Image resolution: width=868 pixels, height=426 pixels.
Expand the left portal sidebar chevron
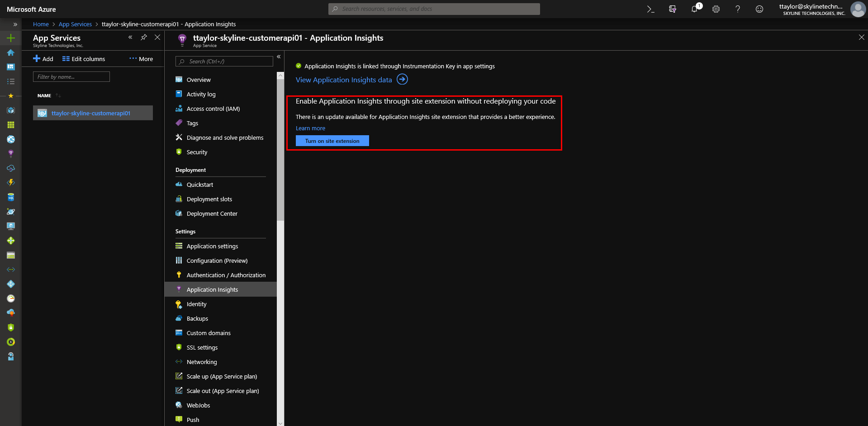pos(15,24)
